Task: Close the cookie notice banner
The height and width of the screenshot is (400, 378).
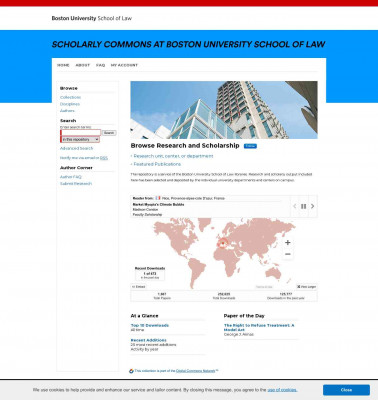Action: click(346, 390)
